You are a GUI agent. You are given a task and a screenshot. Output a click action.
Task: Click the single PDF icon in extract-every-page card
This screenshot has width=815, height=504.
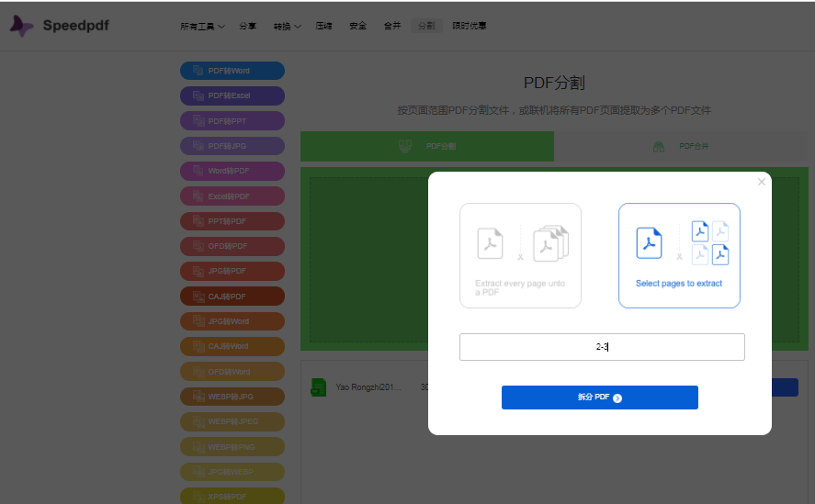(x=490, y=243)
